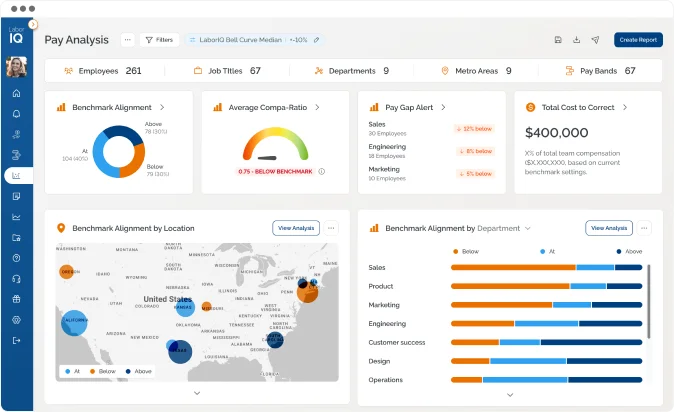Open department card more options menu

point(644,228)
